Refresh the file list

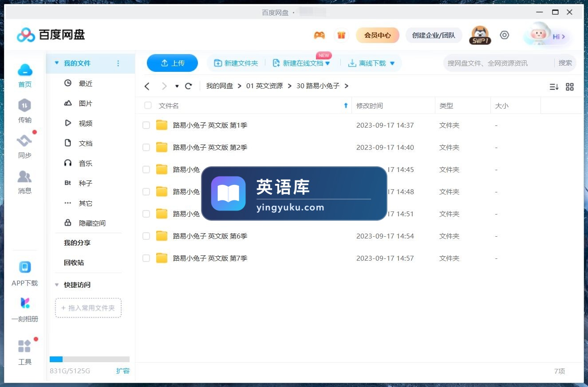tap(189, 86)
